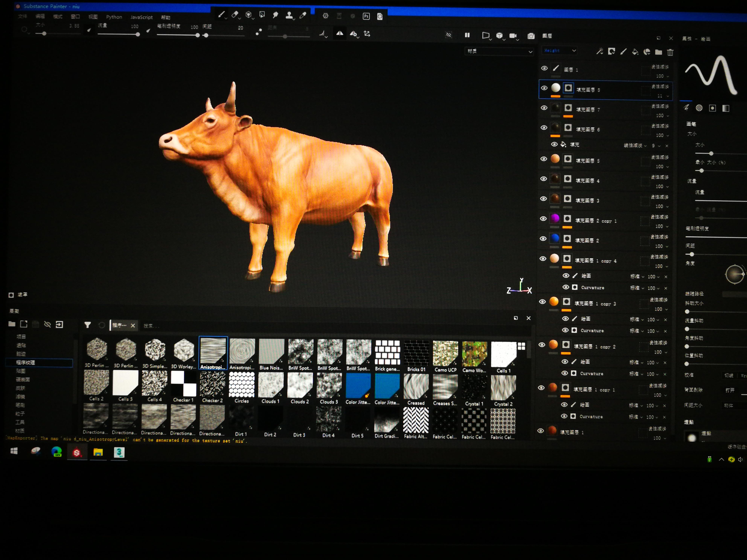
Task: Click the camera screenshot icon
Action: pos(531,36)
